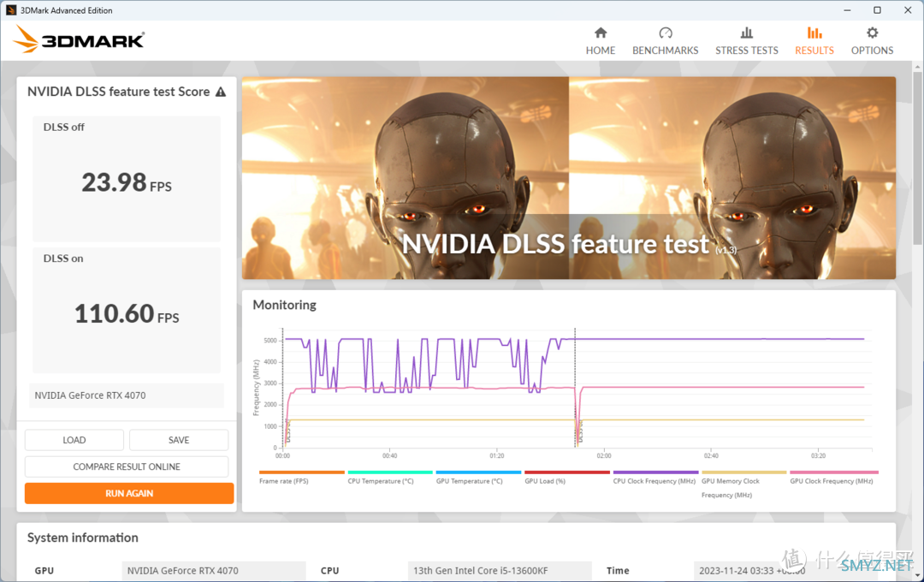Click the NVIDIA DLSS feature test Score title
This screenshot has width=924, height=582.
(x=118, y=92)
